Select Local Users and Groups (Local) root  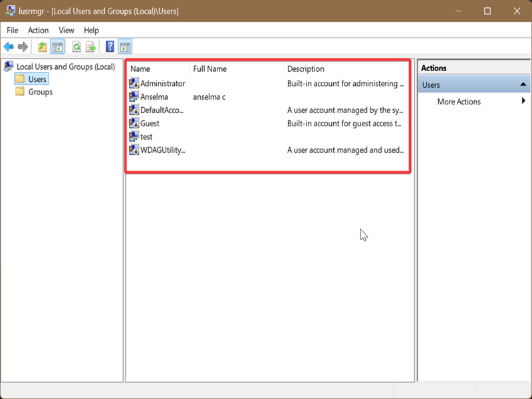tap(66, 66)
